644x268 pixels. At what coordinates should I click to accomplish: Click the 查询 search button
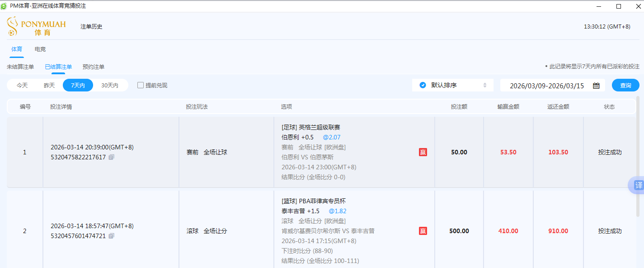tap(625, 85)
